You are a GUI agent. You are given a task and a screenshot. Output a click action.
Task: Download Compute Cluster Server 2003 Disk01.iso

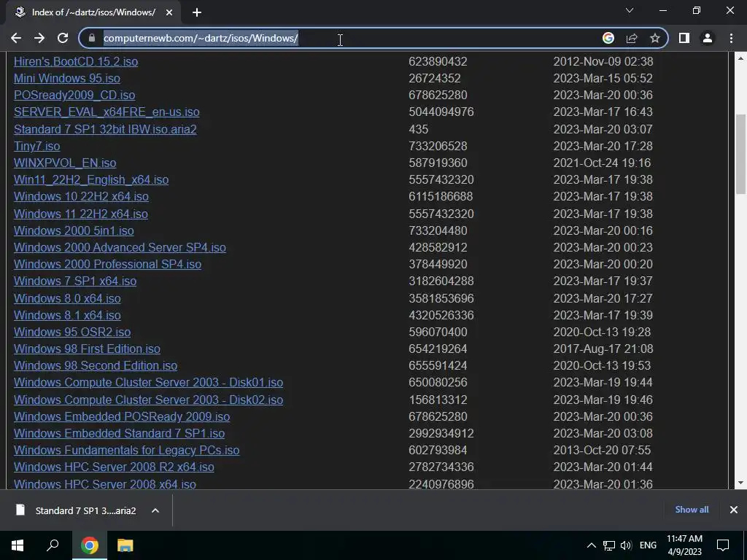tap(148, 382)
